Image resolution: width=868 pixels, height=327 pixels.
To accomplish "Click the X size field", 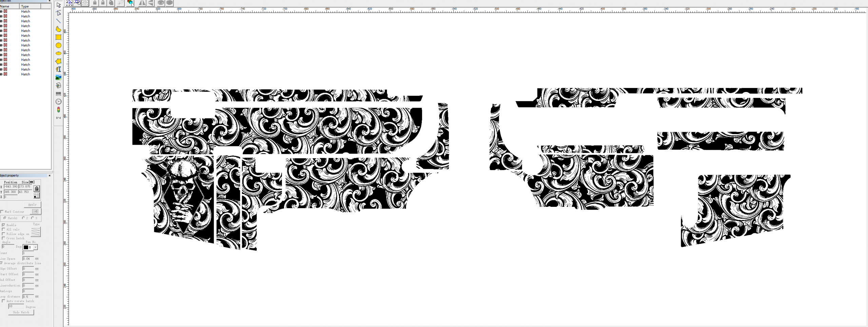I will coord(25,186).
